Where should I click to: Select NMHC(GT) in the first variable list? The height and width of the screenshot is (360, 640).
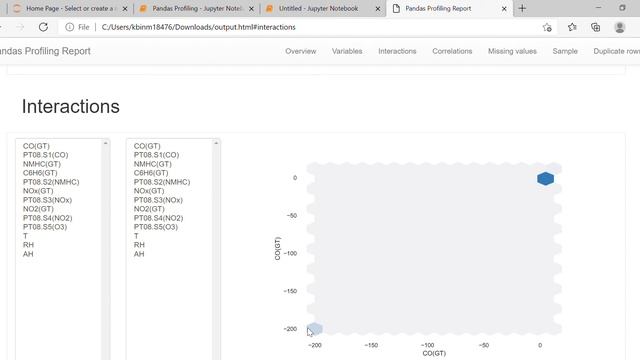42,164
